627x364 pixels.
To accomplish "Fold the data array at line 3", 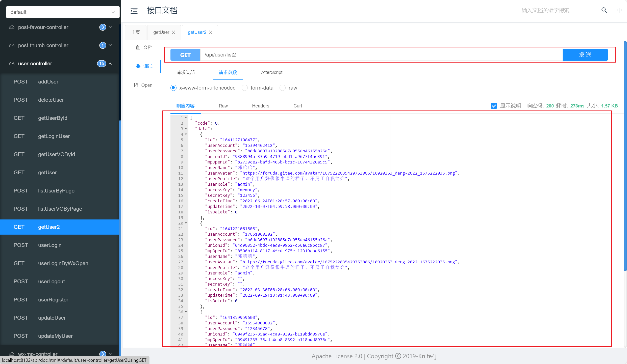I will tap(186, 129).
